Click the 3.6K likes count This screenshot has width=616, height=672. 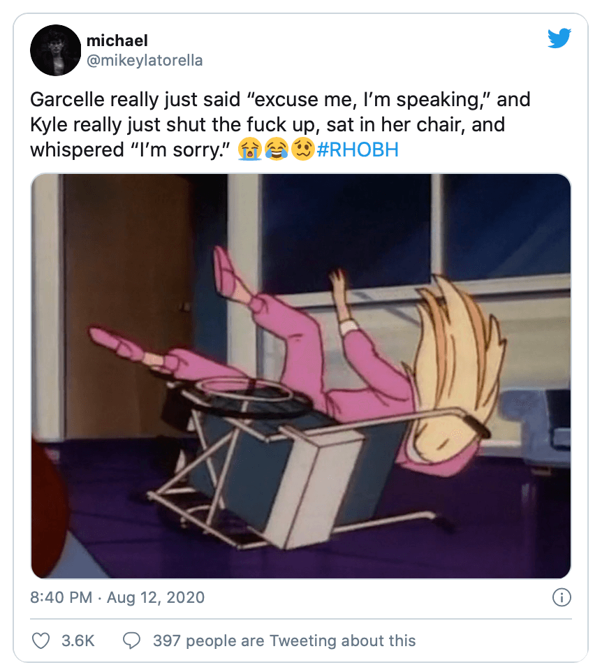pyautogui.click(x=78, y=640)
